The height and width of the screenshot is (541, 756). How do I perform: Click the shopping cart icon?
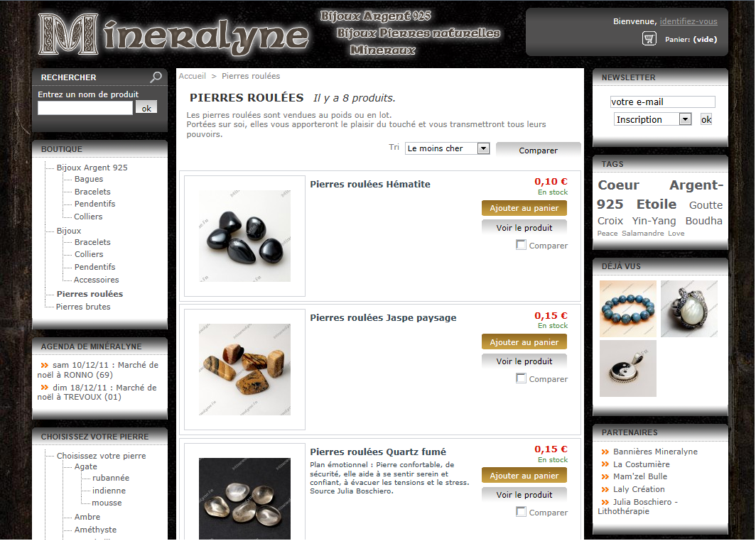(649, 38)
